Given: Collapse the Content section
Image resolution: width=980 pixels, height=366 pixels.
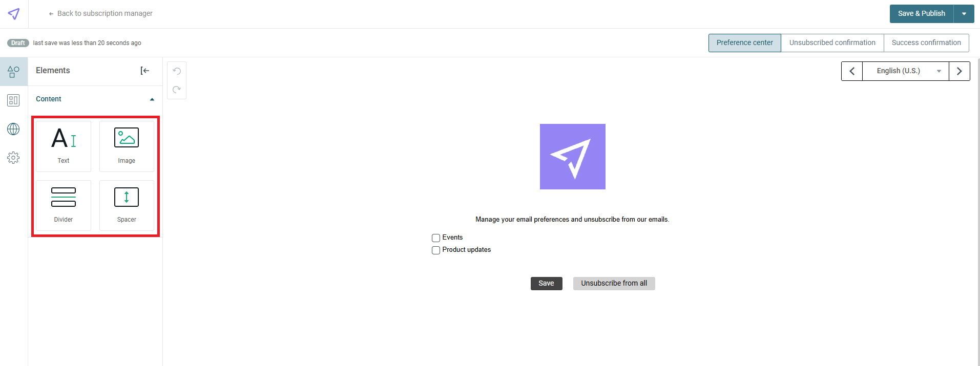Looking at the screenshot, I should [152, 99].
